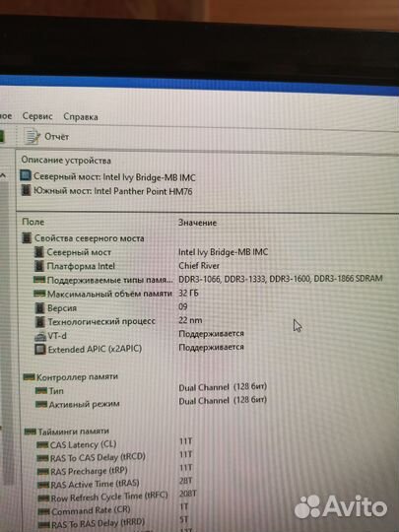Select the 22 nm process value

[x=191, y=320]
